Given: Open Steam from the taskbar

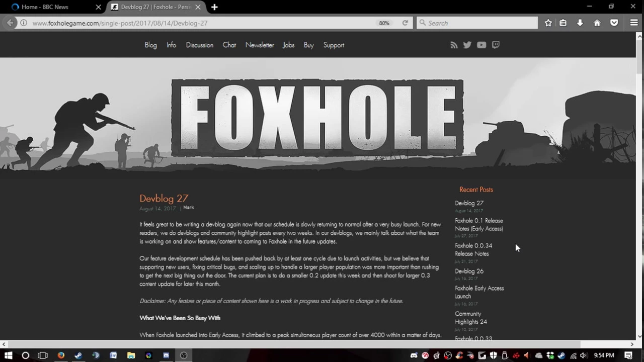Looking at the screenshot, I should pos(78,355).
